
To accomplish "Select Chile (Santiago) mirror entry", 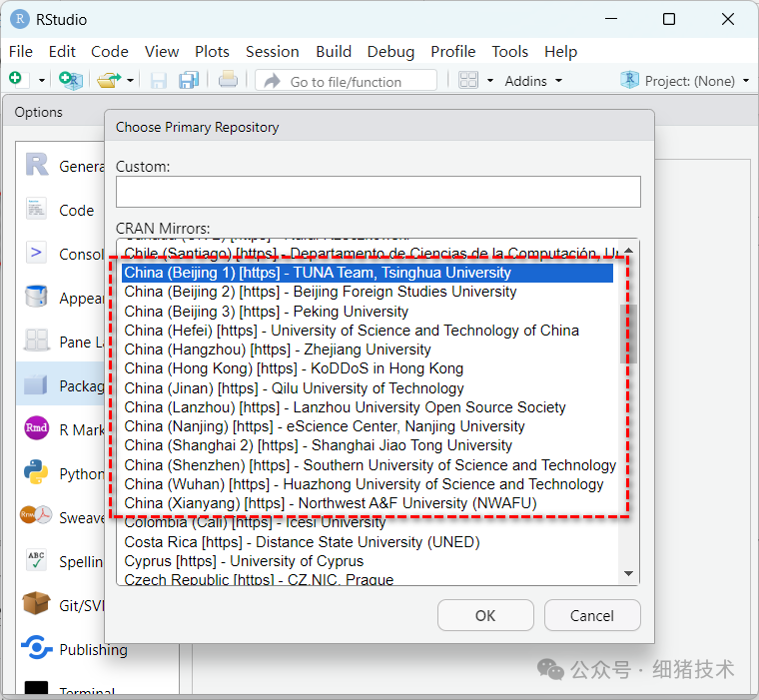I will 372,254.
